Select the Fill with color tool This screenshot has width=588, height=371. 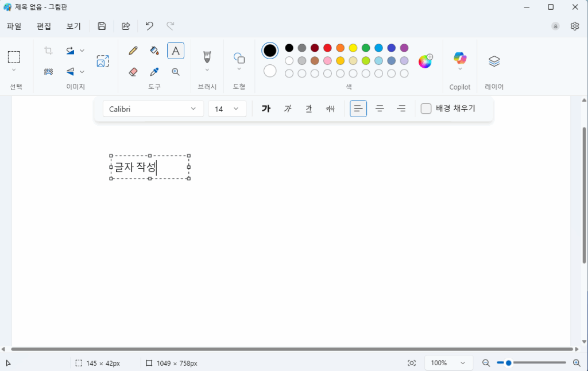pos(154,51)
